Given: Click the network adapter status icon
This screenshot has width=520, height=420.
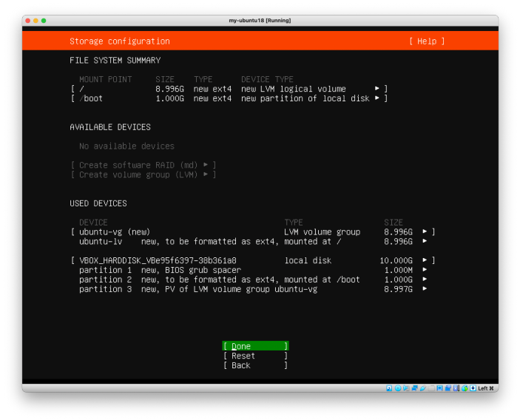Looking at the screenshot, I should pos(414,388).
